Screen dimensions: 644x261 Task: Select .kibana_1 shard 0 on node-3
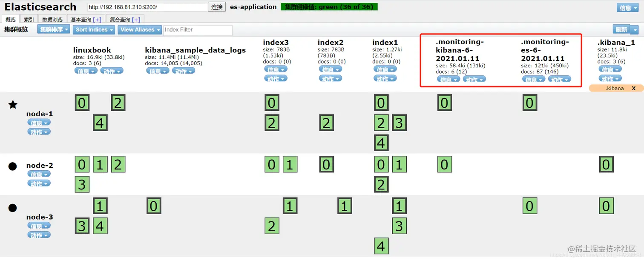pos(606,206)
